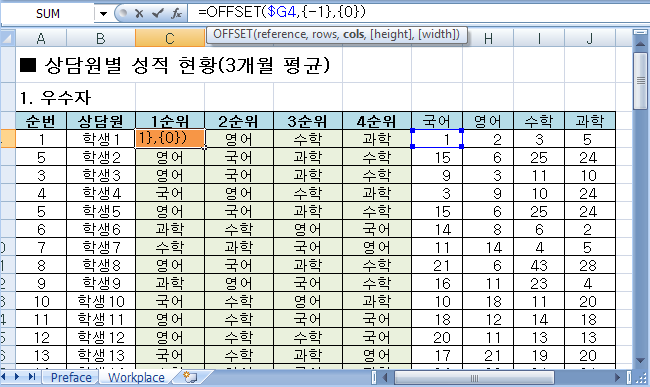
Task: Click the '상담원' header cell
Action: (x=101, y=121)
